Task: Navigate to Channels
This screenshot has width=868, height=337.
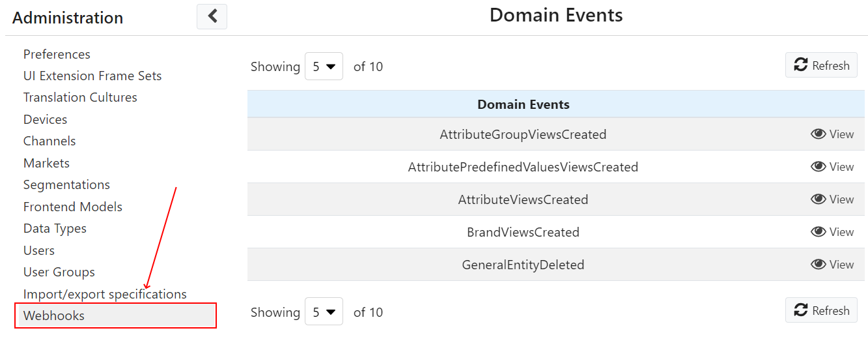Action: click(49, 141)
